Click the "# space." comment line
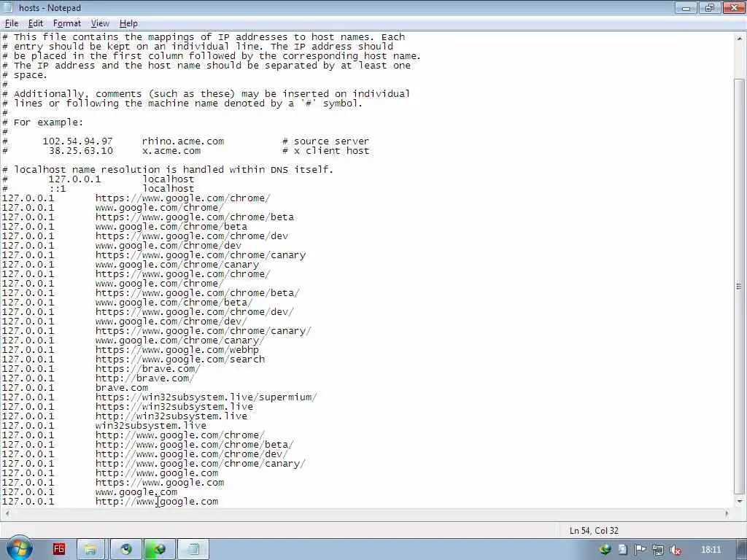 [25, 75]
